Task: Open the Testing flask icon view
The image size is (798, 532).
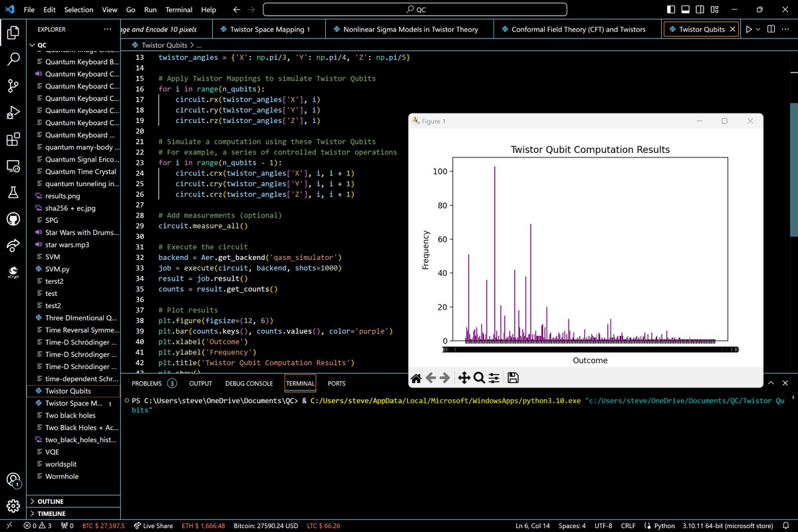Action: coord(13,192)
